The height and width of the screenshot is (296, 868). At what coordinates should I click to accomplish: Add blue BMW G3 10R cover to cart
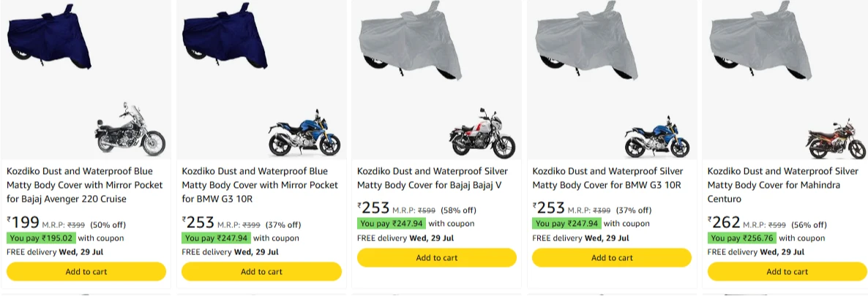click(262, 272)
